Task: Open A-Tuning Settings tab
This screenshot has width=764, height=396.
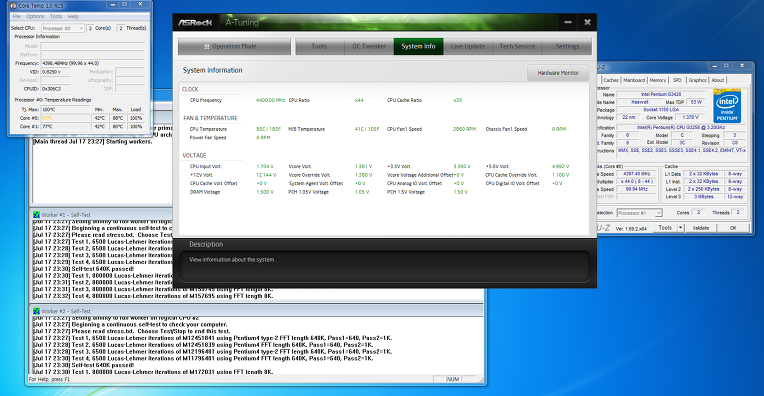Action: (x=567, y=46)
